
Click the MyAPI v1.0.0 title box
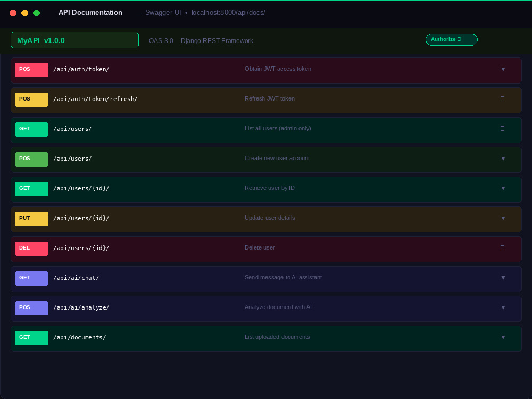click(74, 40)
